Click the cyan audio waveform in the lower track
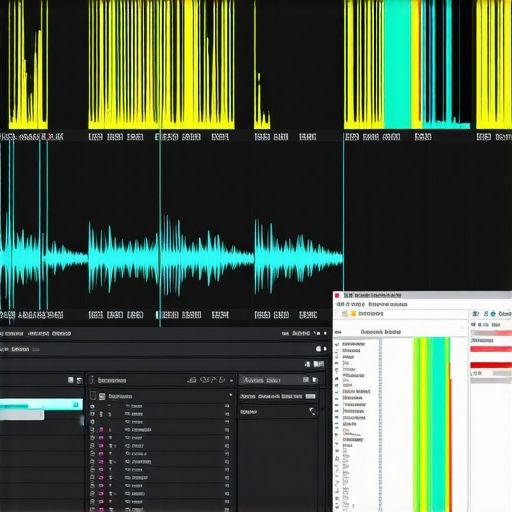The width and height of the screenshot is (512, 512). (172, 258)
